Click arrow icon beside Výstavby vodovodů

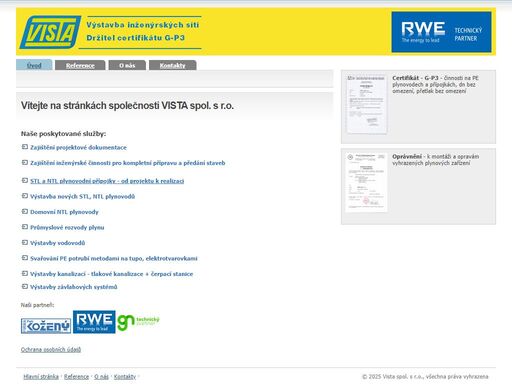coord(25,243)
